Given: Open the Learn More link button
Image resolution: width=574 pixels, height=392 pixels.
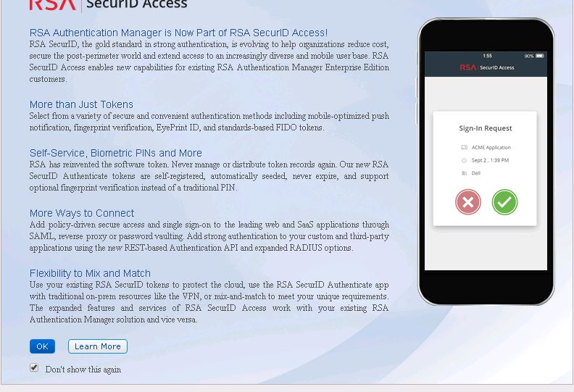Looking at the screenshot, I should point(98,346).
